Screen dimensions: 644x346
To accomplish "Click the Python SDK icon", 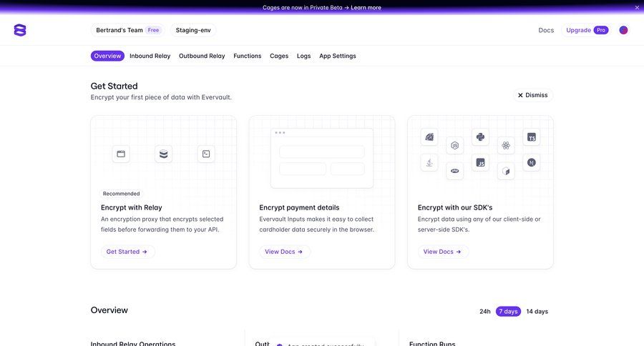I will tap(480, 137).
